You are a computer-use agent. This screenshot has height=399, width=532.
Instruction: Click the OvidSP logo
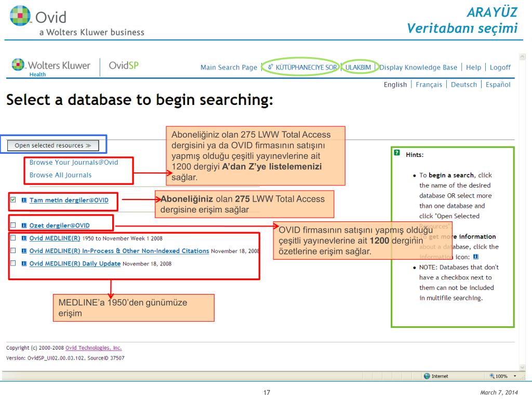[x=124, y=65]
